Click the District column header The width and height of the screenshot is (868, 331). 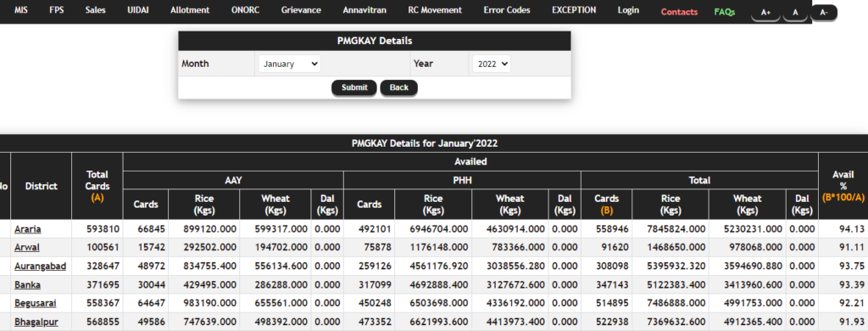(41, 186)
